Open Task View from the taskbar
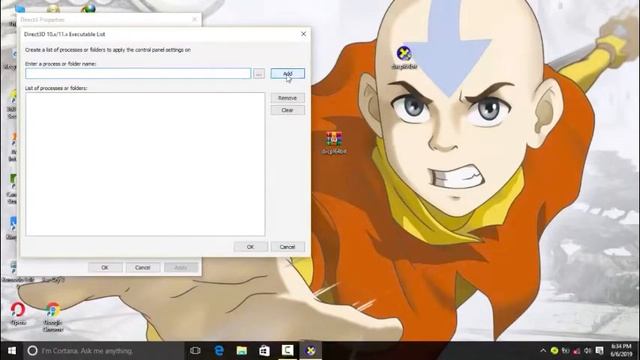This screenshot has height=360, width=640. (x=196, y=351)
